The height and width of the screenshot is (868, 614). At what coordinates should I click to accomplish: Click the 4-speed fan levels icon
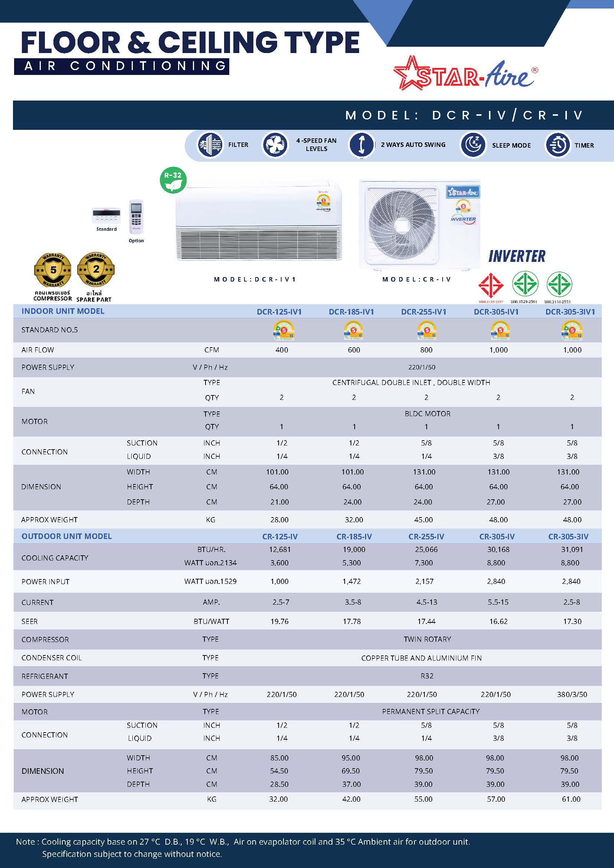click(x=275, y=145)
